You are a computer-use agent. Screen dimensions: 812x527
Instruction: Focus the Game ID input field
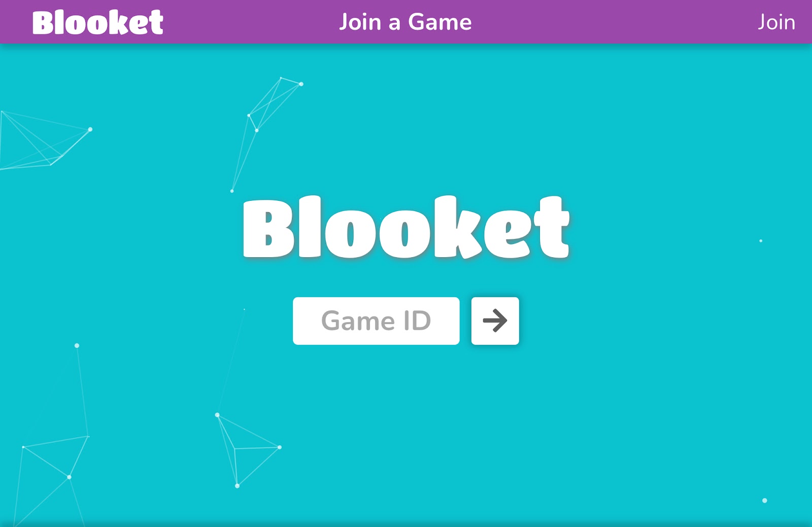[x=376, y=321]
